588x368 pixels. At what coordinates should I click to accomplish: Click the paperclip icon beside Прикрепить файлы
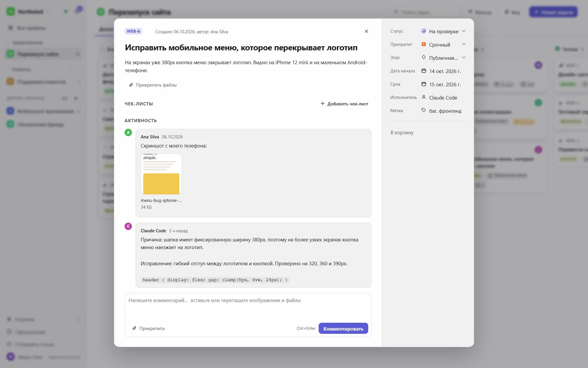point(131,85)
